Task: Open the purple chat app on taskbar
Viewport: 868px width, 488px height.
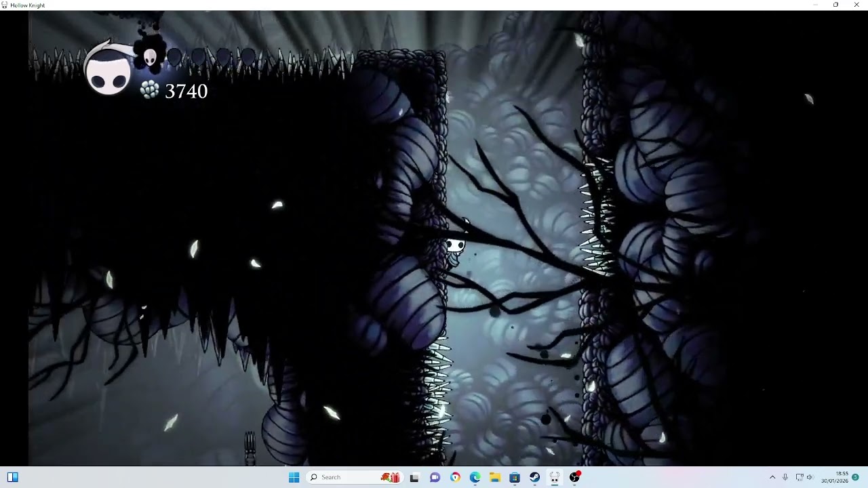Action: [x=435, y=477]
